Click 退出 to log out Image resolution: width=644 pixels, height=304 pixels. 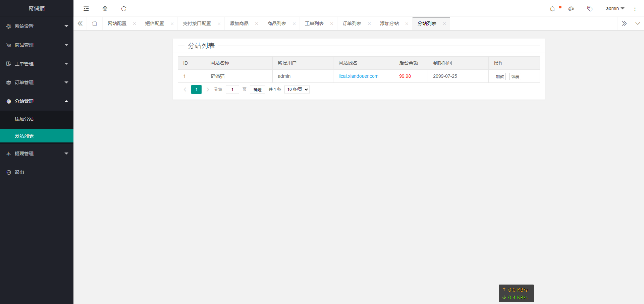click(37, 172)
